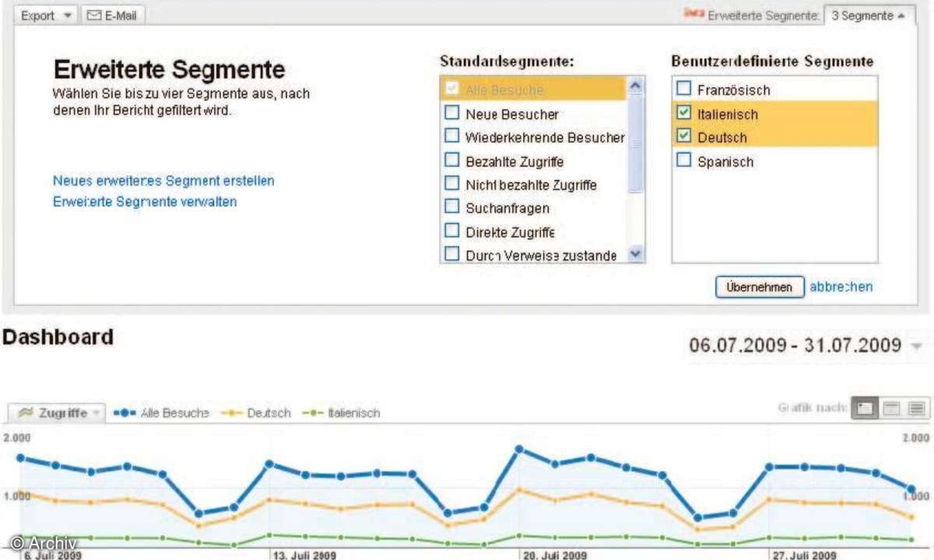This screenshot has height=560, width=934.
Task: Collapse the 3 Segmente selector
Action: [869, 16]
